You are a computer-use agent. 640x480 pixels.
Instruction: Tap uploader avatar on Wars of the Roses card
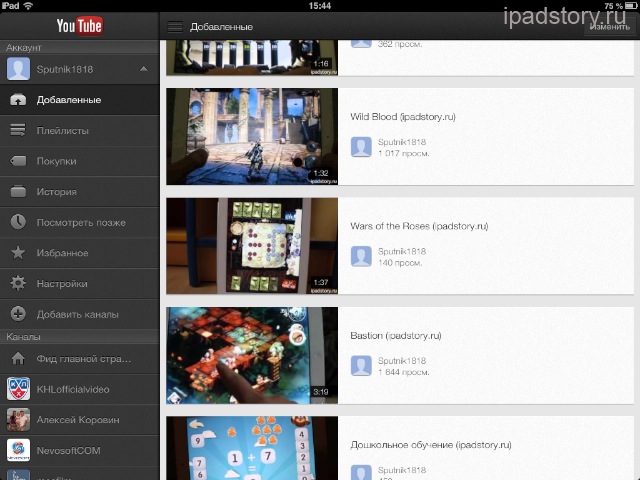point(361,256)
